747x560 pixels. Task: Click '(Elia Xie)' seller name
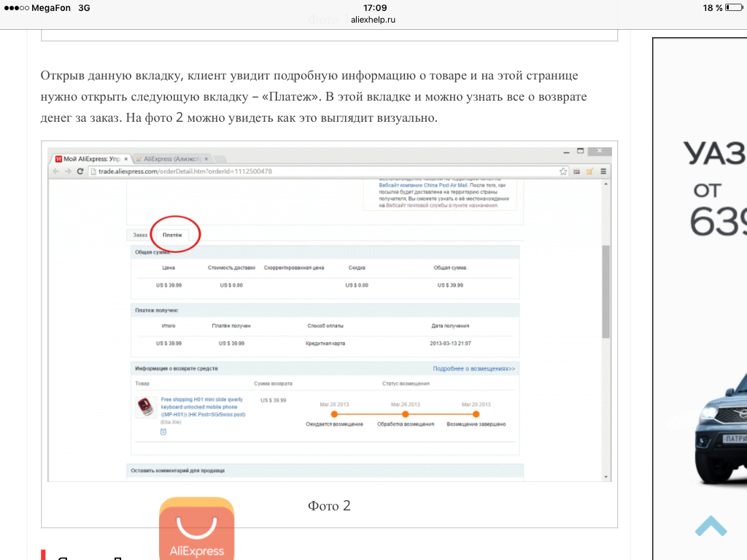coord(171,422)
